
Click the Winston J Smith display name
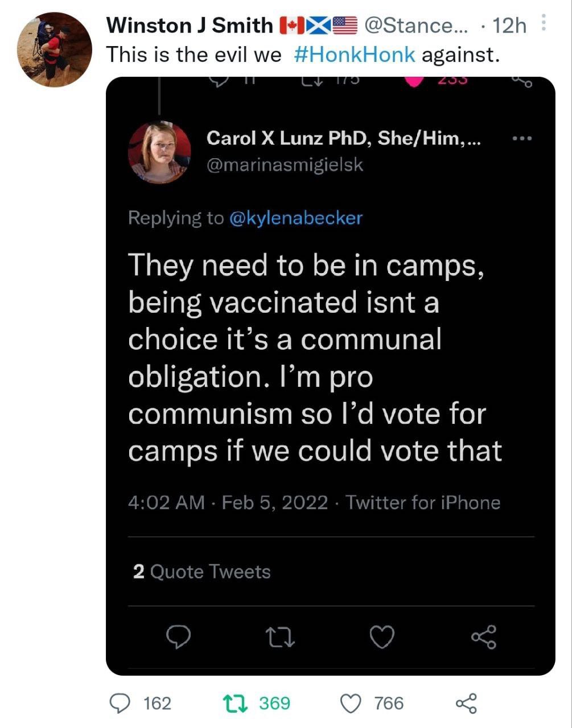(190, 25)
